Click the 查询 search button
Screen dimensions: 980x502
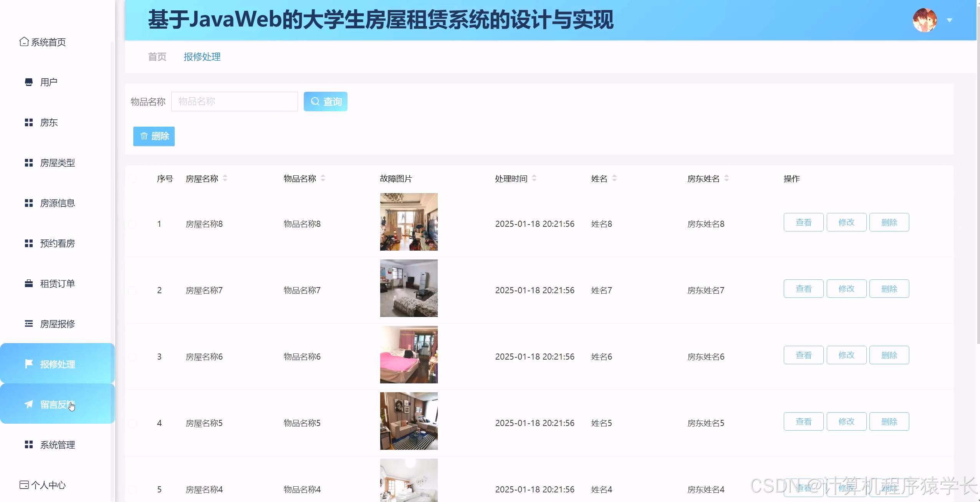point(325,101)
